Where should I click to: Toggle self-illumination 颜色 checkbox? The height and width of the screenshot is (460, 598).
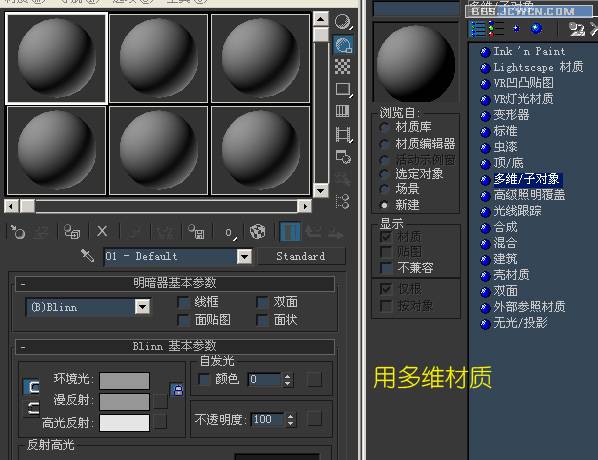204,379
